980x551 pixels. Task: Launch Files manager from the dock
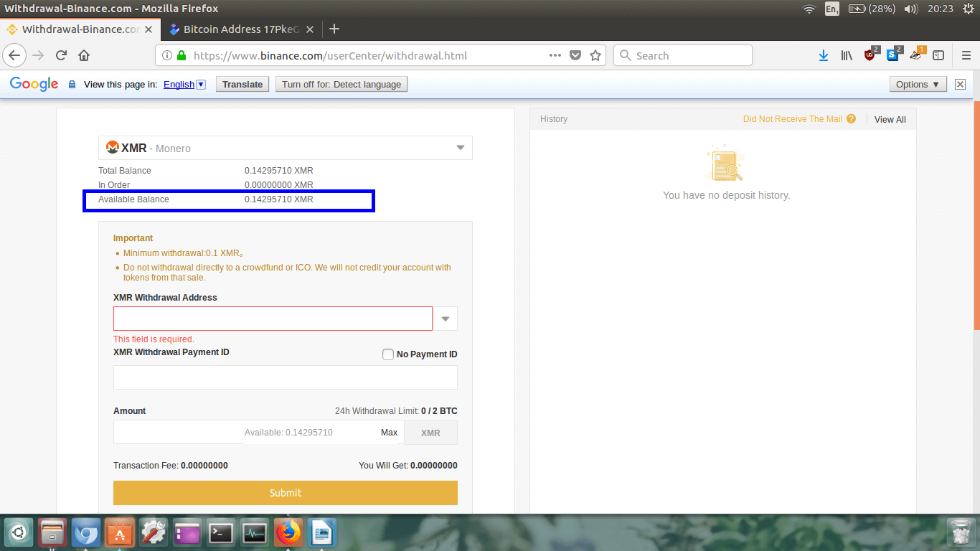52,533
